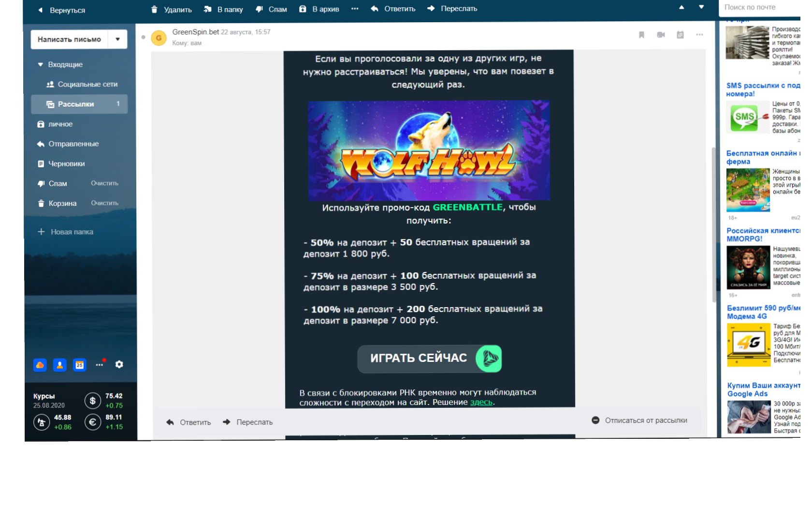Open the contacts icon in the sidebar

pyautogui.click(x=60, y=365)
